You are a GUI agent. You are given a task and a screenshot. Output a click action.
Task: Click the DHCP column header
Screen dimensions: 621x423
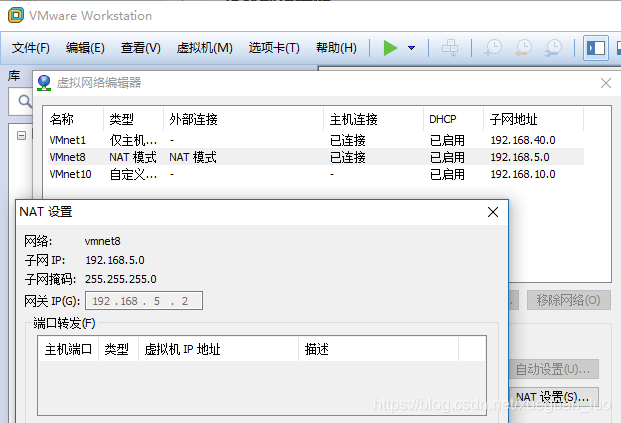click(x=453, y=119)
